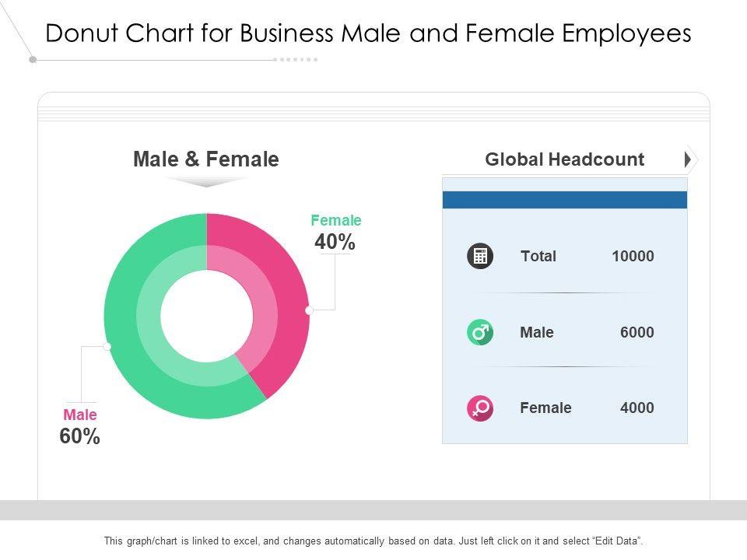
Task: Click the Male 60% data label
Action: (80, 427)
